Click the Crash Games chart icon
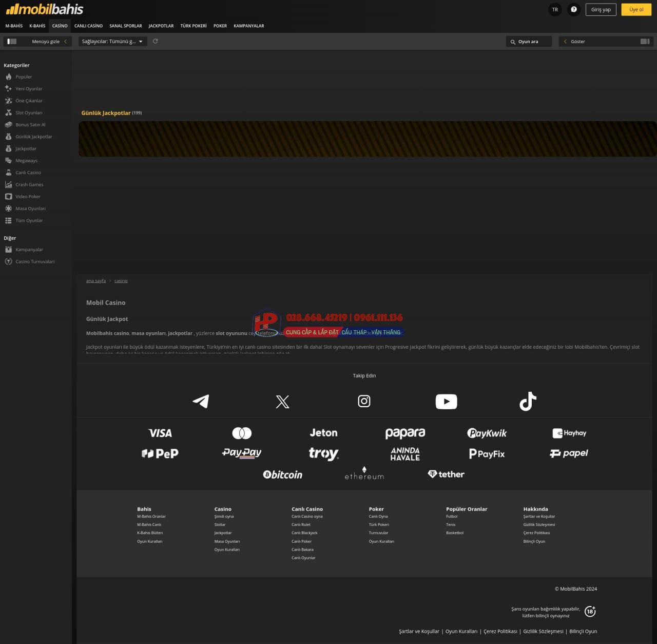 pyautogui.click(x=8, y=184)
